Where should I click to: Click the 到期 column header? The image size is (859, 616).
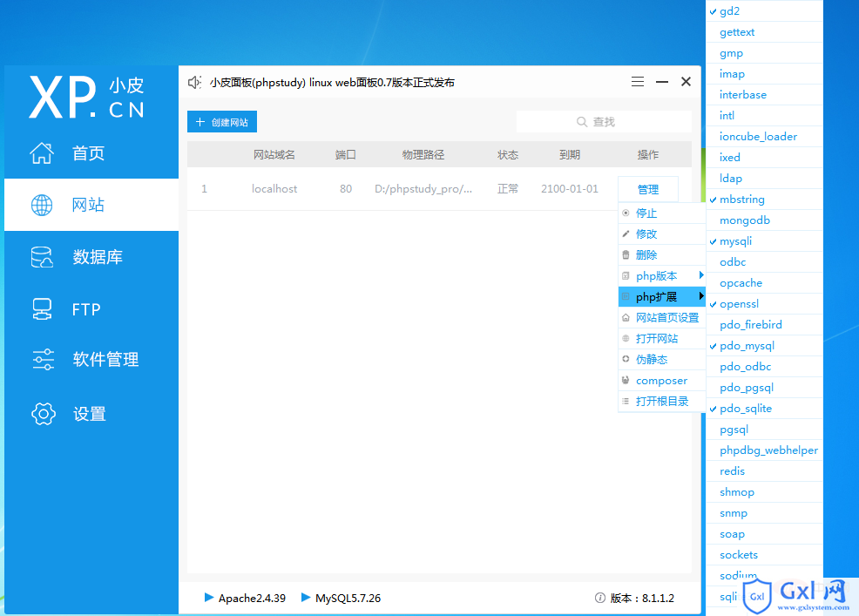coord(569,154)
